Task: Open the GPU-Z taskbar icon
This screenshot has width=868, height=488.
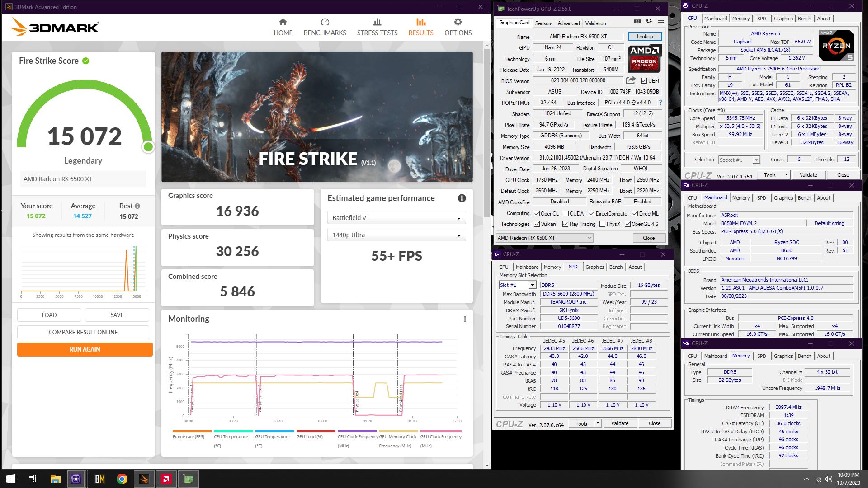Action: tap(189, 479)
